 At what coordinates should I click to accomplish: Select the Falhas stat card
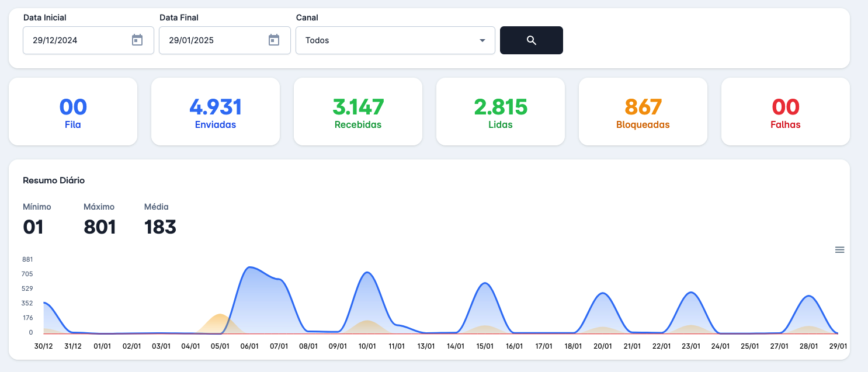(x=786, y=112)
